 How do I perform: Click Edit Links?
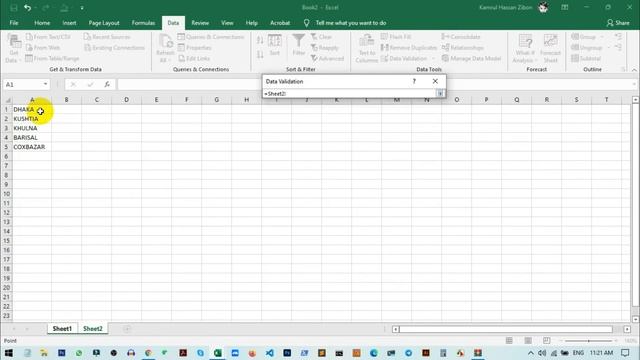(194, 58)
